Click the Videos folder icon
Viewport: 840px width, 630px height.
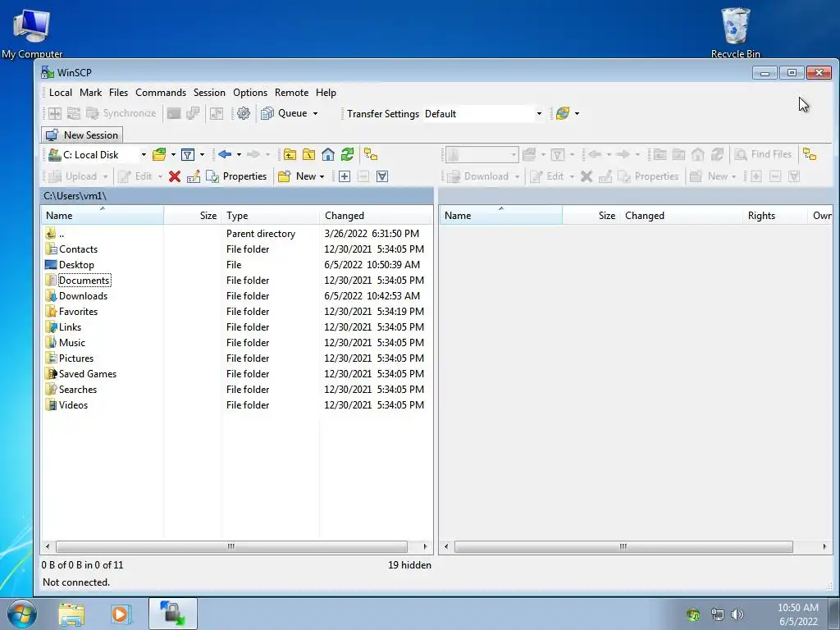click(x=51, y=405)
